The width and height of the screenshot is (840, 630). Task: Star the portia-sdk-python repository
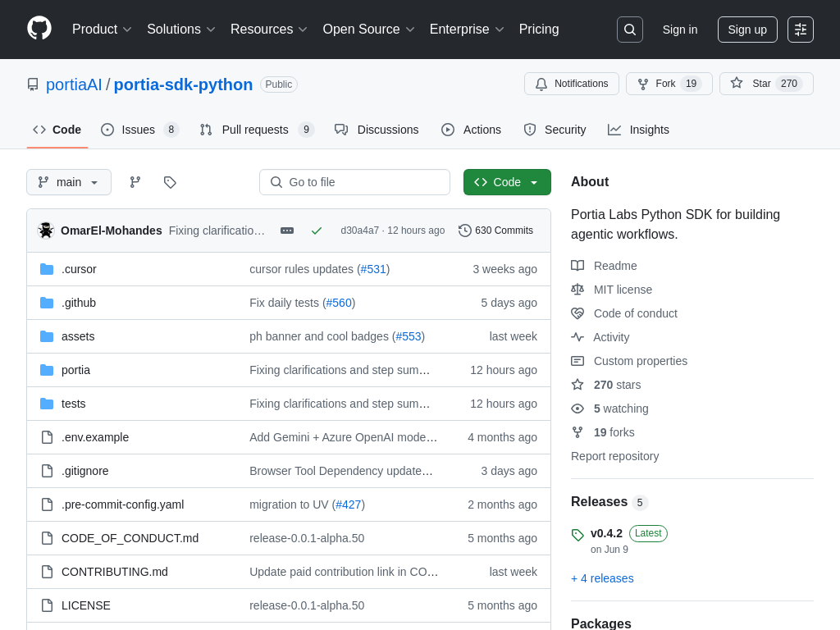coord(766,84)
